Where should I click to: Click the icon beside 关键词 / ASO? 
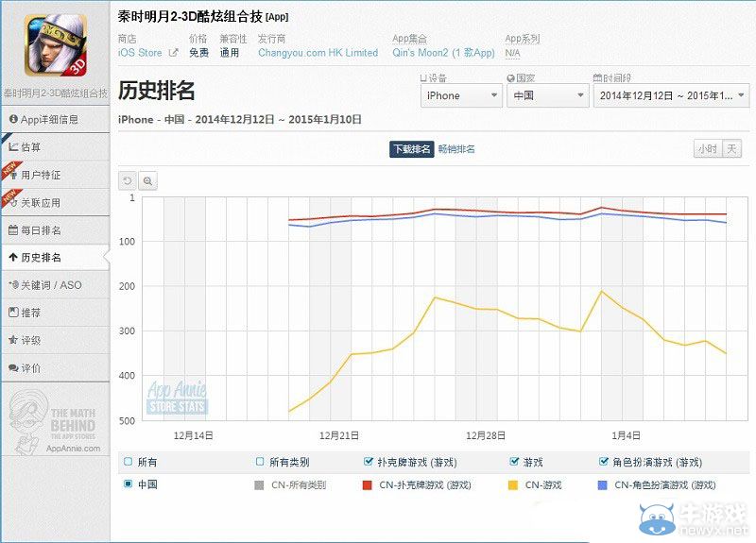13,285
